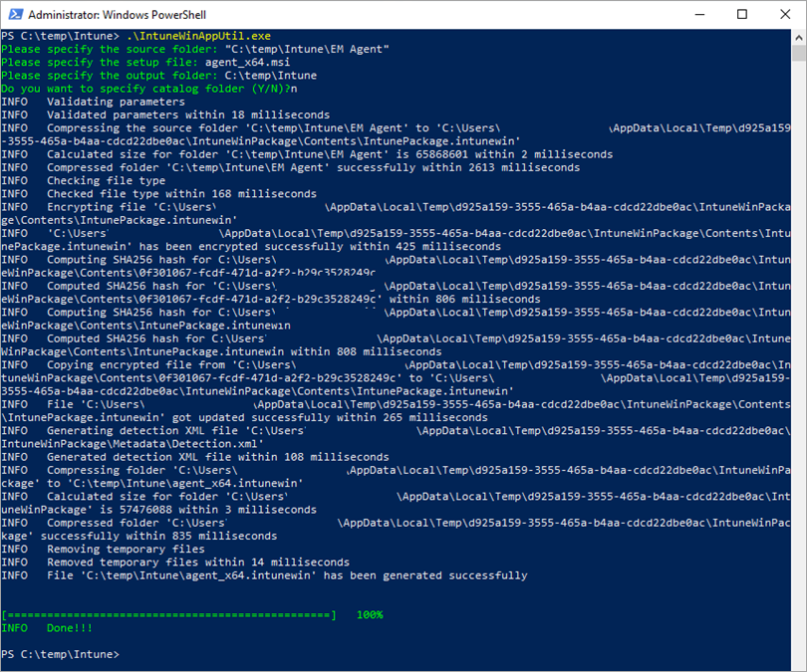Click the '100%' progress percentage text

370,615
